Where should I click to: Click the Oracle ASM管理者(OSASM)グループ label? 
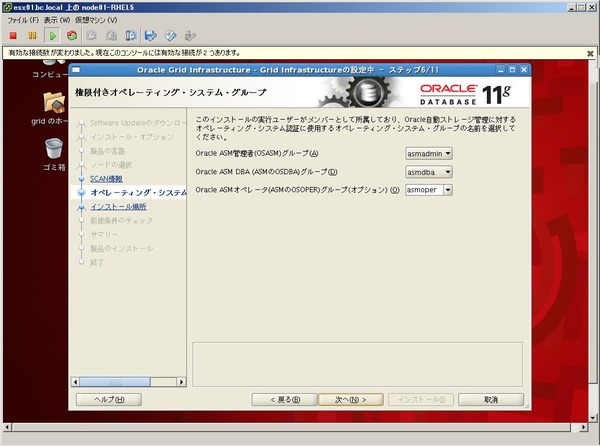[x=257, y=153]
